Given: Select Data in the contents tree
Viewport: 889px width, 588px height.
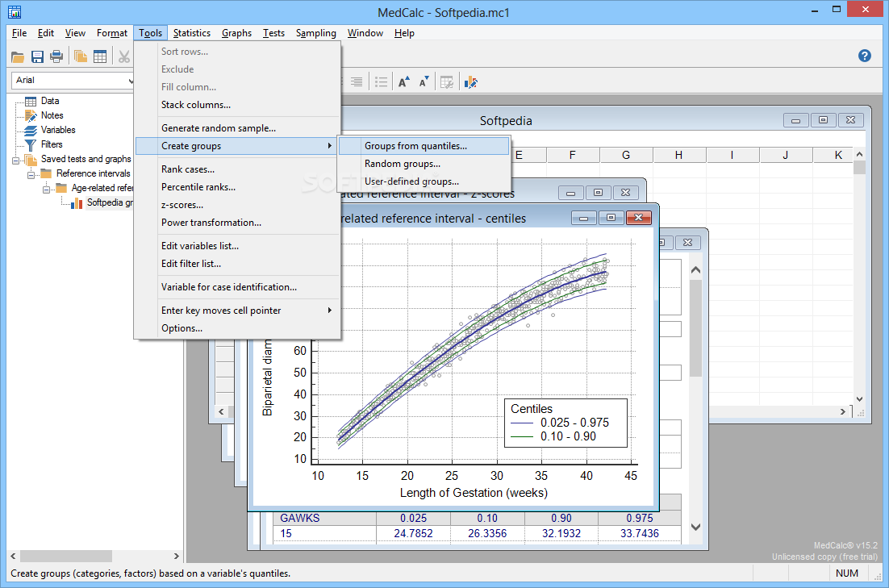Looking at the screenshot, I should pyautogui.click(x=50, y=101).
